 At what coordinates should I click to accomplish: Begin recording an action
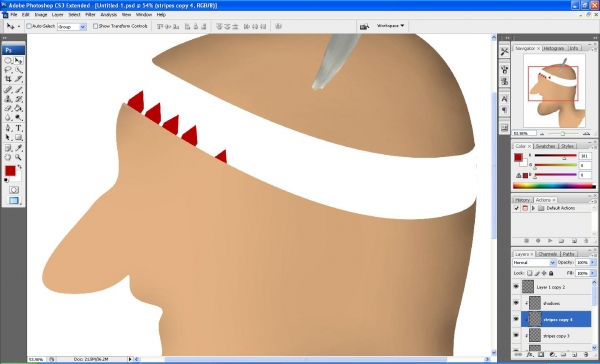(x=538, y=241)
